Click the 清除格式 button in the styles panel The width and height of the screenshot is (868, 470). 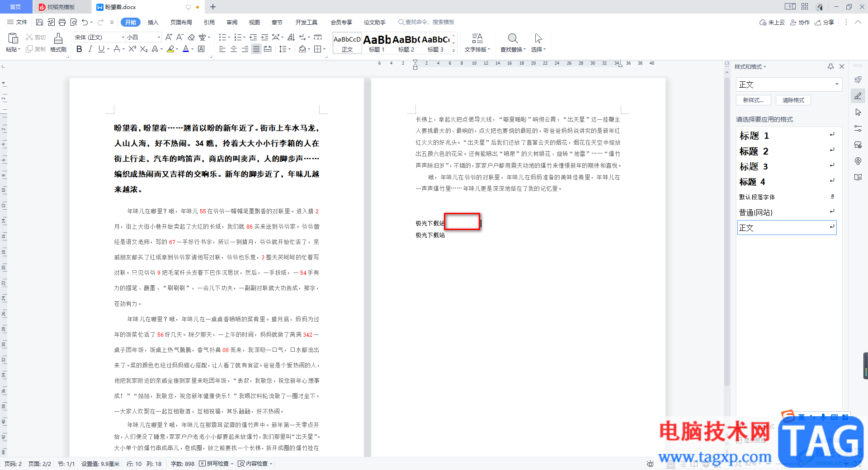coord(793,100)
